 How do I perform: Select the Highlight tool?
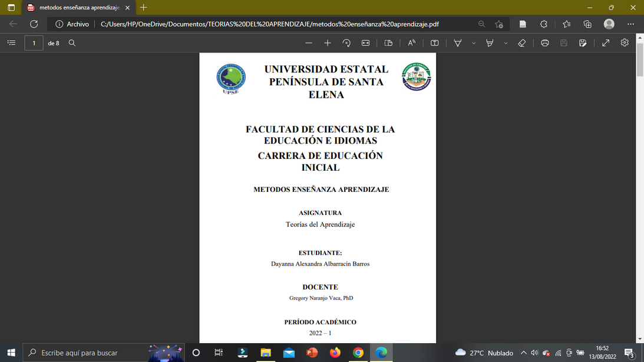(490, 43)
